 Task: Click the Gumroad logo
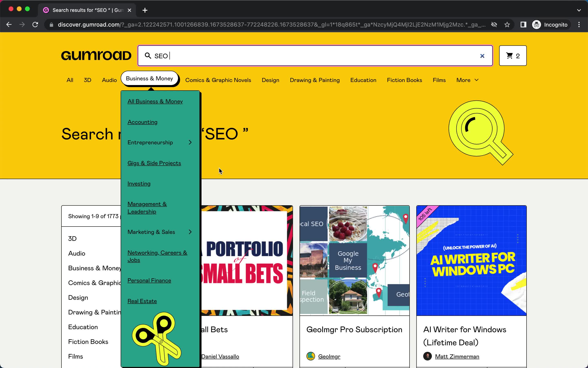96,56
